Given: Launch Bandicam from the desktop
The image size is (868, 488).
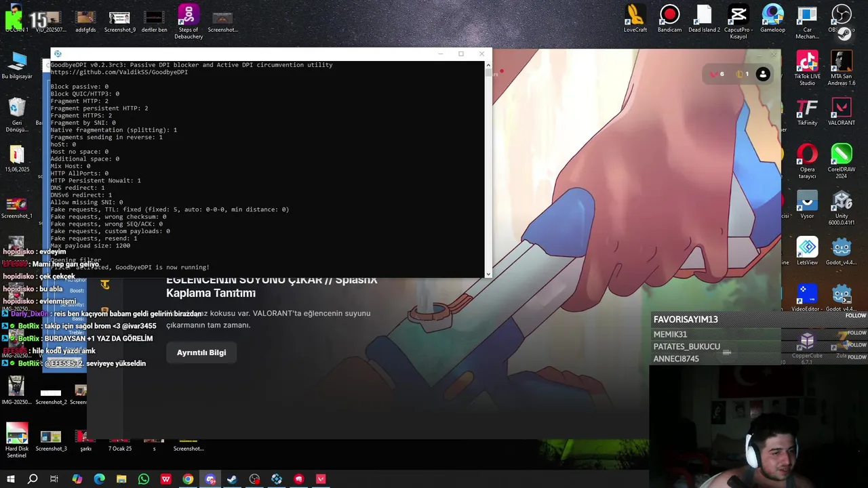Looking at the screenshot, I should (669, 18).
